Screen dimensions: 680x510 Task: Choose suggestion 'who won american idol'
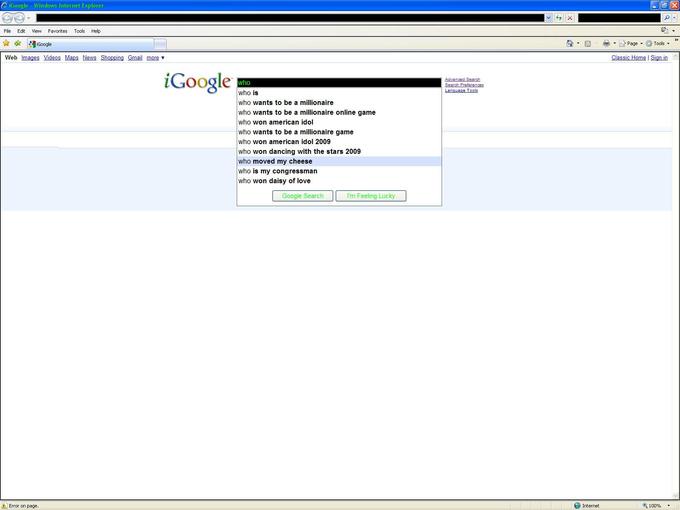(339, 122)
